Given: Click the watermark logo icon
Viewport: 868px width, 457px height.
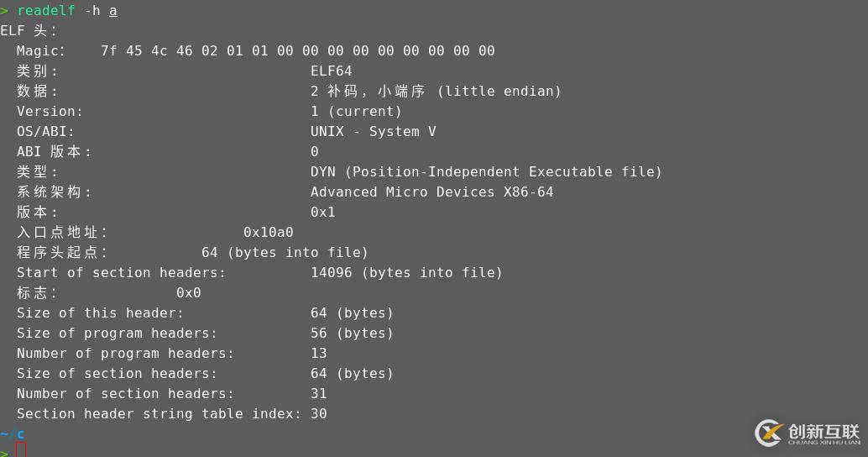Looking at the screenshot, I should (x=769, y=433).
